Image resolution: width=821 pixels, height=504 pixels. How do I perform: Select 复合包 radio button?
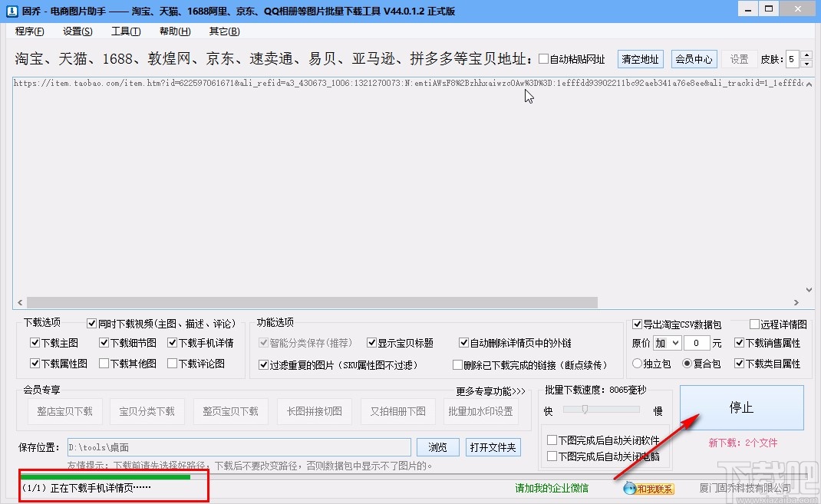(687, 363)
